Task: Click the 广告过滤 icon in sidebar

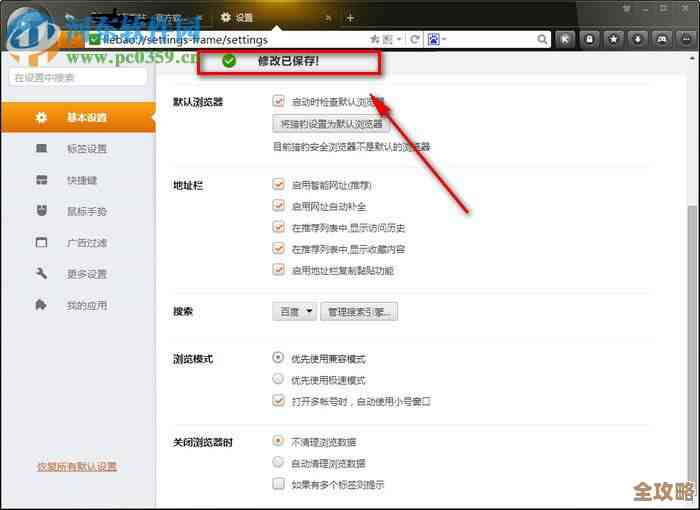Action: (x=41, y=242)
